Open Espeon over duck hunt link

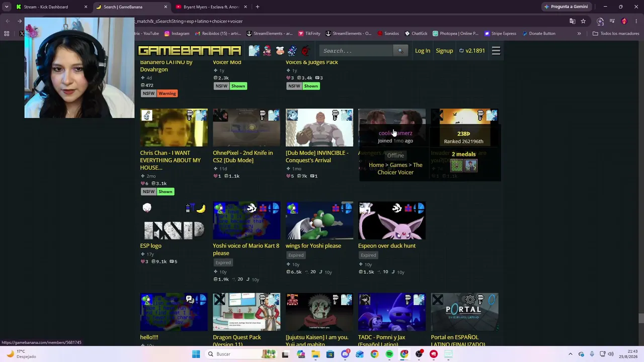[387, 246]
